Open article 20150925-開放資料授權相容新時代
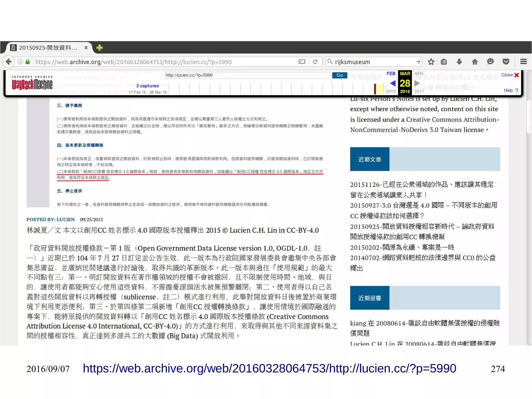 point(422,231)
